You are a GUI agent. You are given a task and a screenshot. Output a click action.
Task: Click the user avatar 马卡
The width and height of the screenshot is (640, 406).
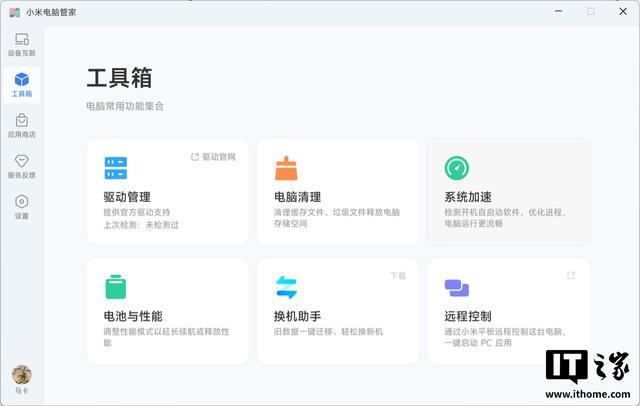pos(22,375)
